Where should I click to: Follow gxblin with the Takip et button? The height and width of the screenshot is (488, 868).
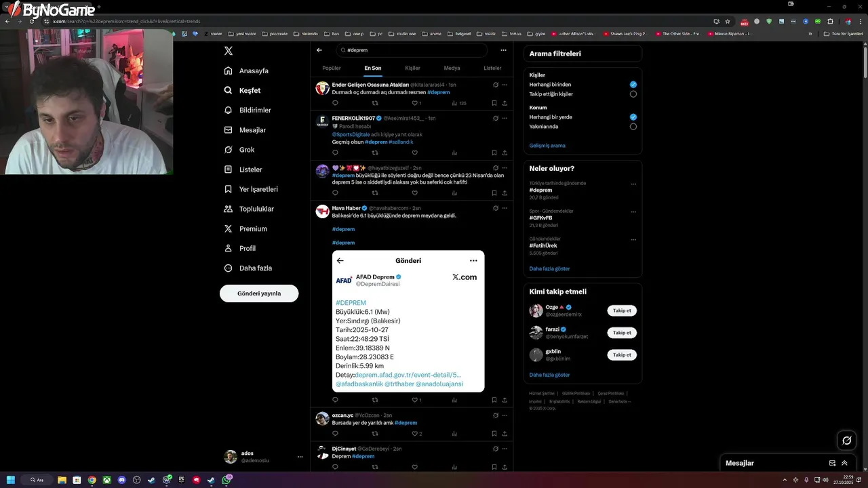tap(622, 354)
